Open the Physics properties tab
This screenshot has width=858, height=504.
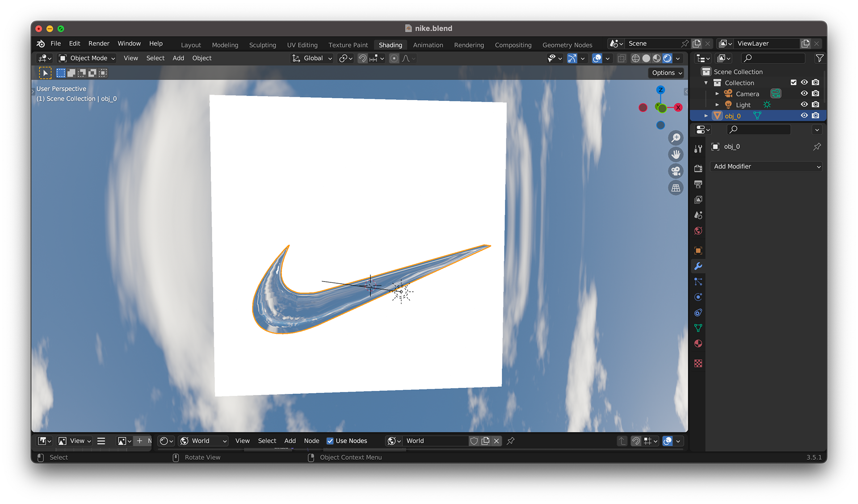click(698, 297)
